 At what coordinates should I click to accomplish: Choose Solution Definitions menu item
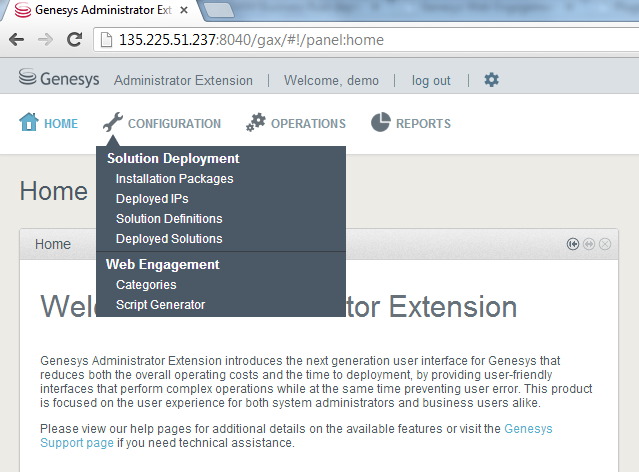[169, 219]
